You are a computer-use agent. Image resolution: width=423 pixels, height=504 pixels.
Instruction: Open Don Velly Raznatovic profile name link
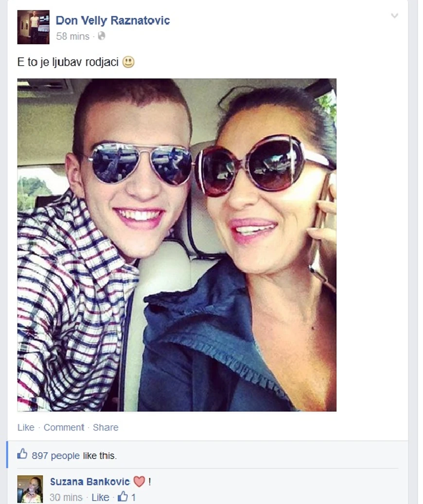click(113, 20)
